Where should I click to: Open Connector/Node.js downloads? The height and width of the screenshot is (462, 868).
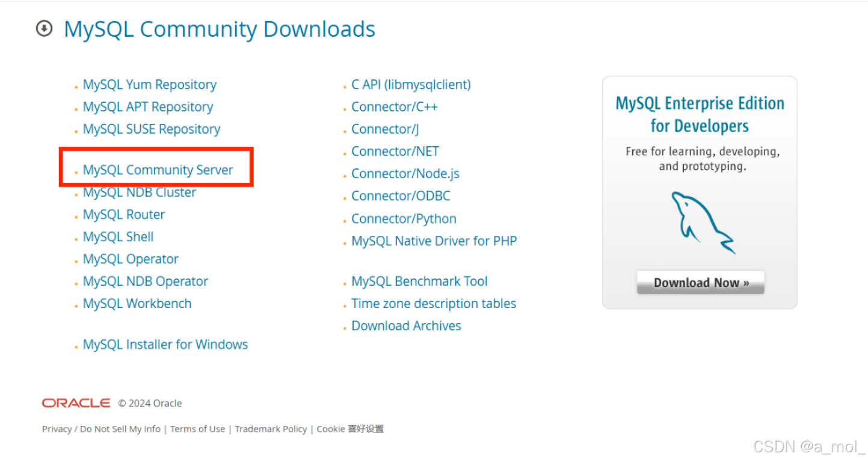[x=405, y=174]
